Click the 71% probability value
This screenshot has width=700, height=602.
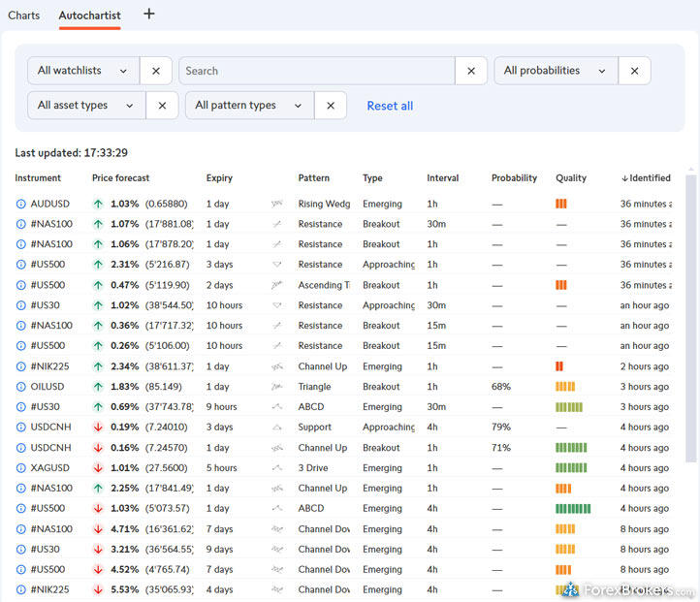pyautogui.click(x=501, y=448)
